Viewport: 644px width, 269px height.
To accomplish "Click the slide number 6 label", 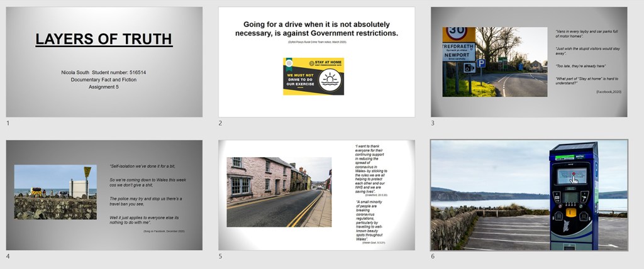I will (433, 256).
